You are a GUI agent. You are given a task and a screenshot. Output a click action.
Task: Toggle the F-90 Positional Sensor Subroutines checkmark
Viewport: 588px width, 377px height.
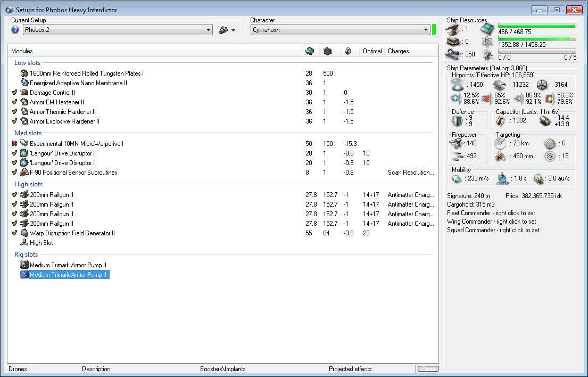tap(14, 172)
